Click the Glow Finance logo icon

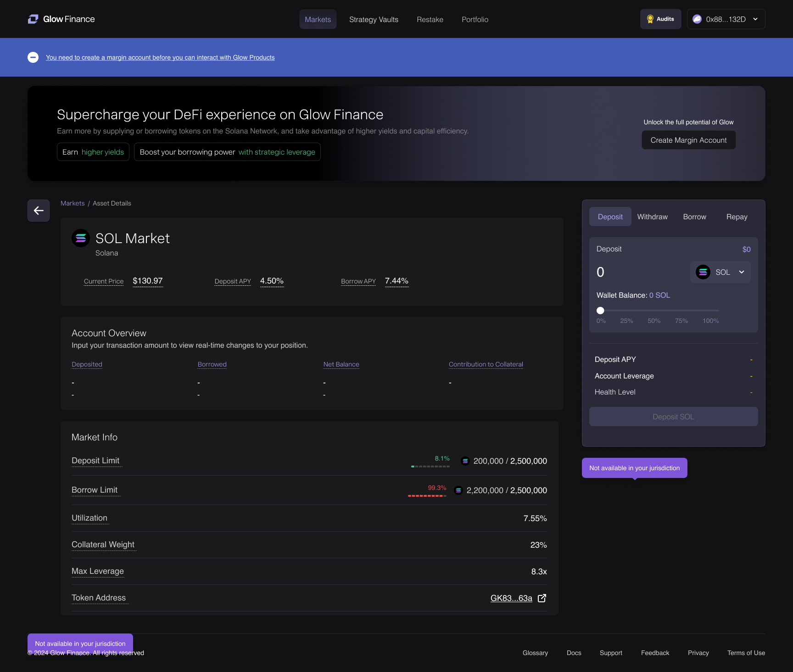tap(33, 19)
